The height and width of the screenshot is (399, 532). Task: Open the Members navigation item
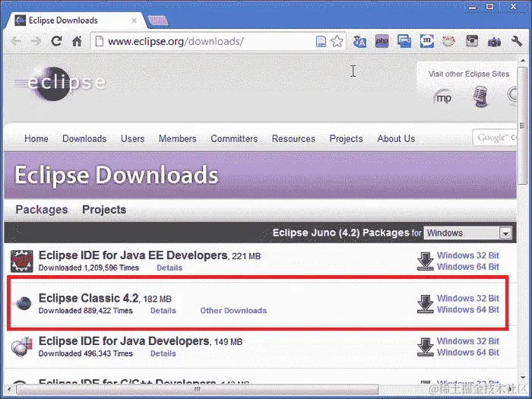click(x=177, y=139)
